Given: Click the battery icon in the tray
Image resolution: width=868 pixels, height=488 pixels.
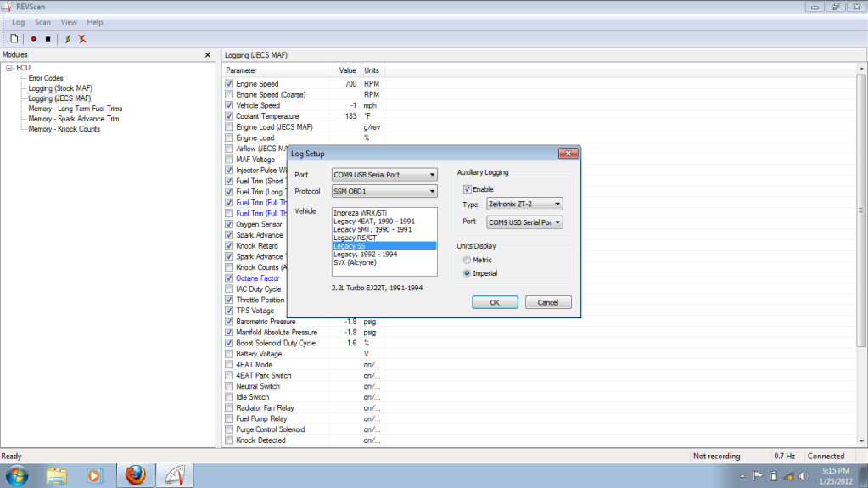Looking at the screenshot, I should 773,476.
